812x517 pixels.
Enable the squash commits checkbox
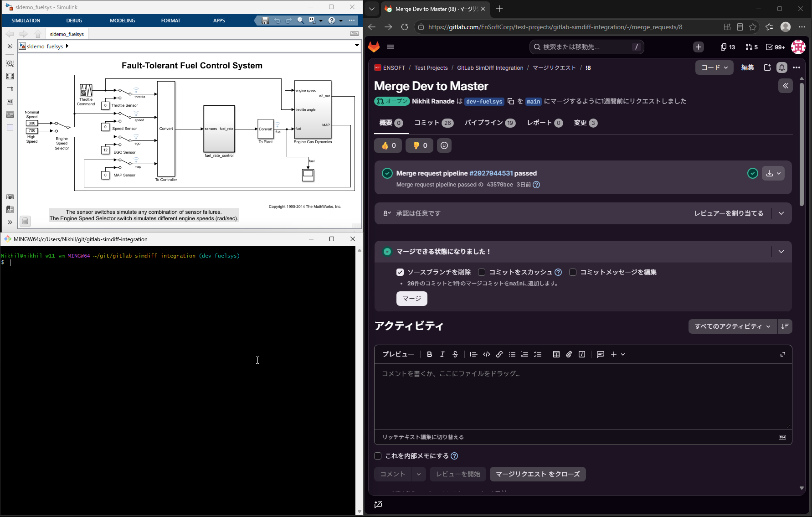tap(482, 272)
